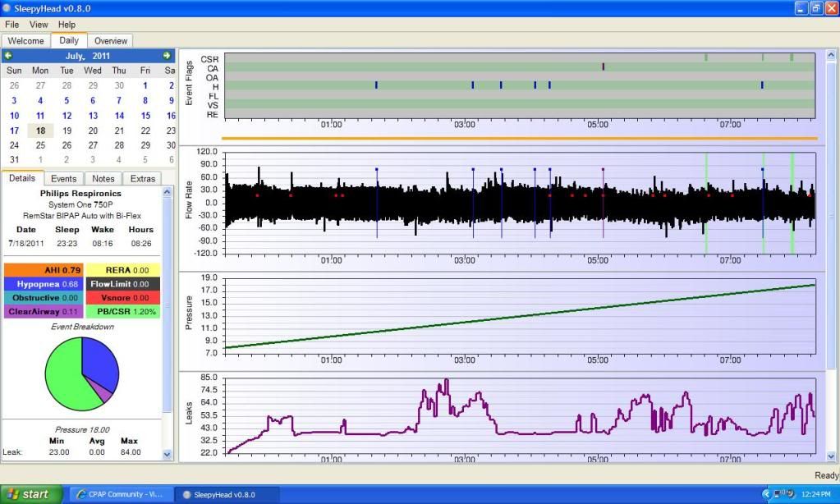Click the Event Breakdown pie chart

[82, 376]
